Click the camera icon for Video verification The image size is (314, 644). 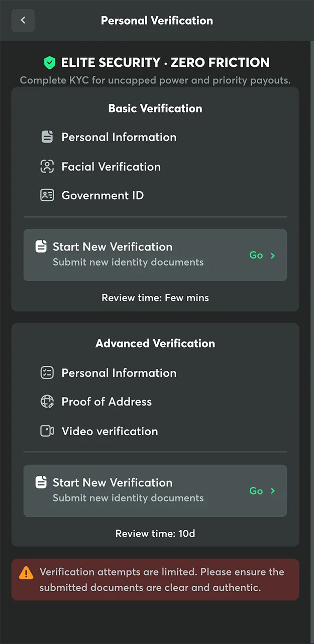(47, 431)
